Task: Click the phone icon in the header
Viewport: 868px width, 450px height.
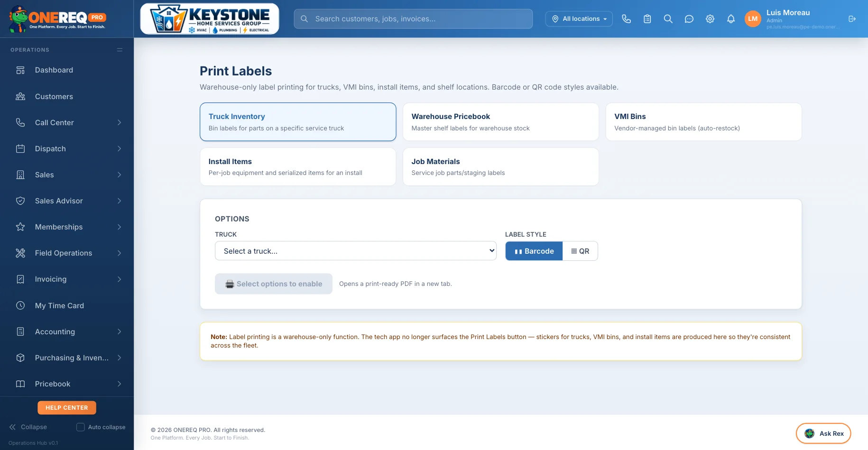Action: coord(626,19)
